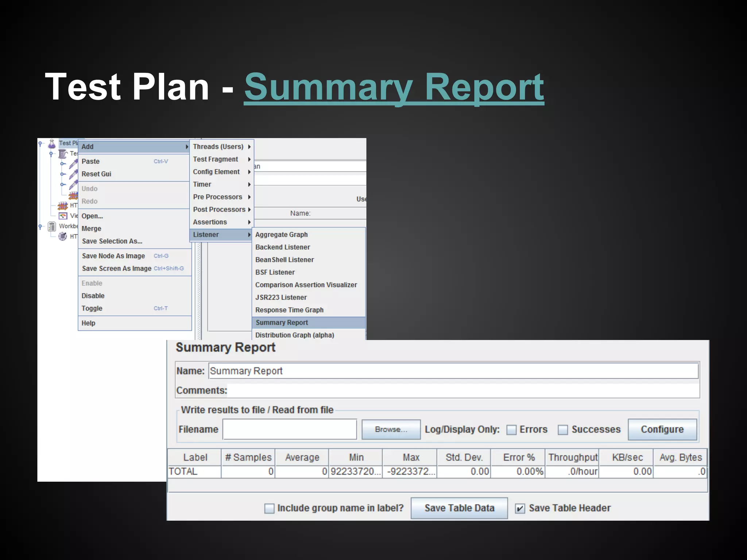Screen dimensions: 747x560
Task: Click the Test Plan flask icon
Action: pyautogui.click(x=52, y=143)
